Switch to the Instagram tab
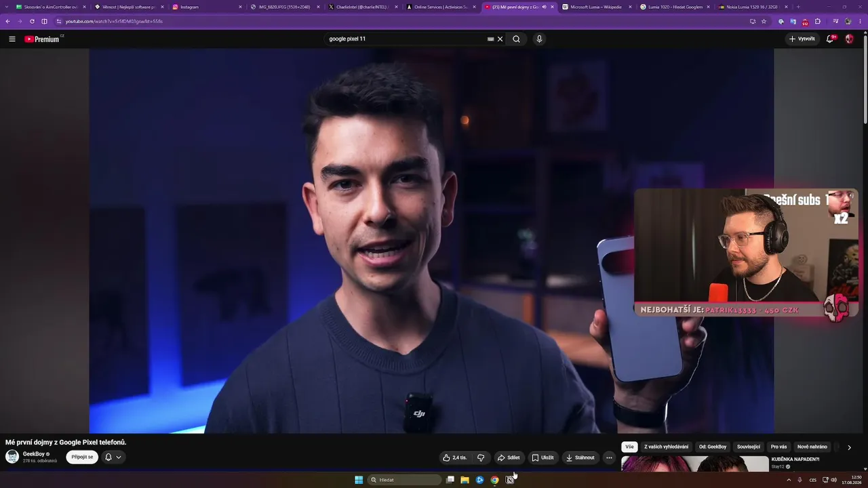The width and height of the screenshot is (868, 488). 207,7
